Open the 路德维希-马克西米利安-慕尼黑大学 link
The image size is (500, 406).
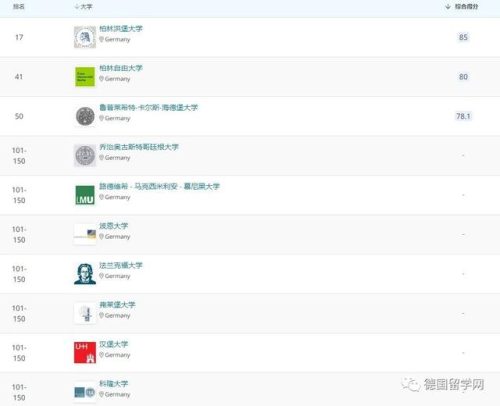[x=159, y=186]
